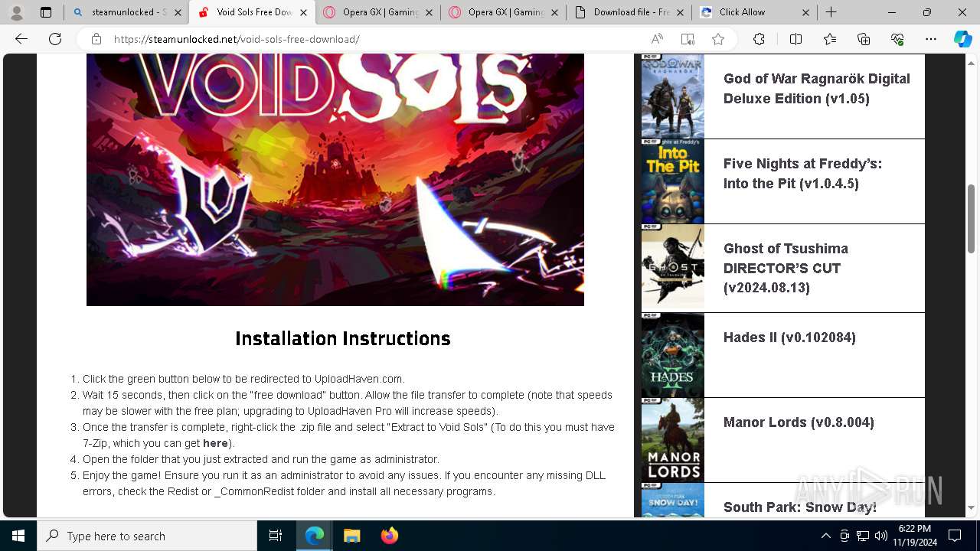The width and height of the screenshot is (980, 551).
Task: Switch to steamunlocked search tab
Action: click(x=121, y=12)
